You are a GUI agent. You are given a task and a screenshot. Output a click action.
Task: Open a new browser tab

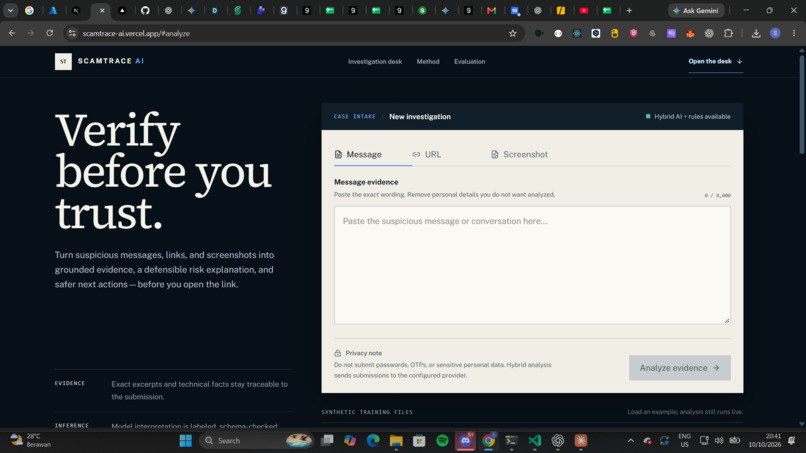pos(629,10)
